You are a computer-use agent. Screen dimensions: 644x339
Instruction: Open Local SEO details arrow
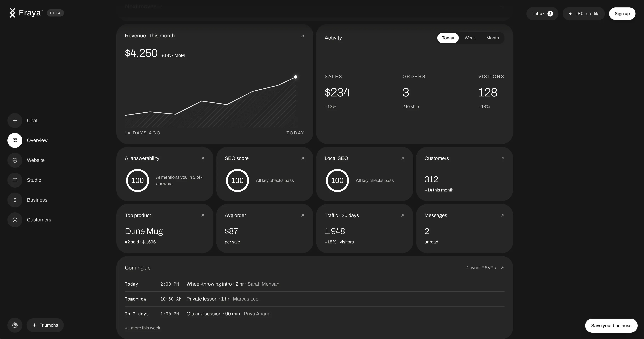[x=402, y=158]
